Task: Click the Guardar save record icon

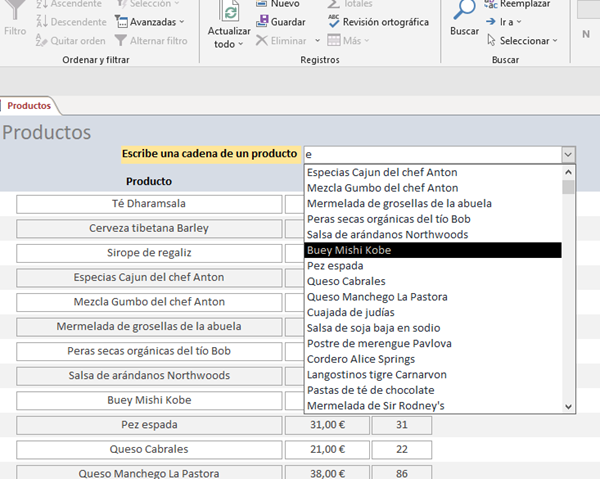Action: (260, 22)
